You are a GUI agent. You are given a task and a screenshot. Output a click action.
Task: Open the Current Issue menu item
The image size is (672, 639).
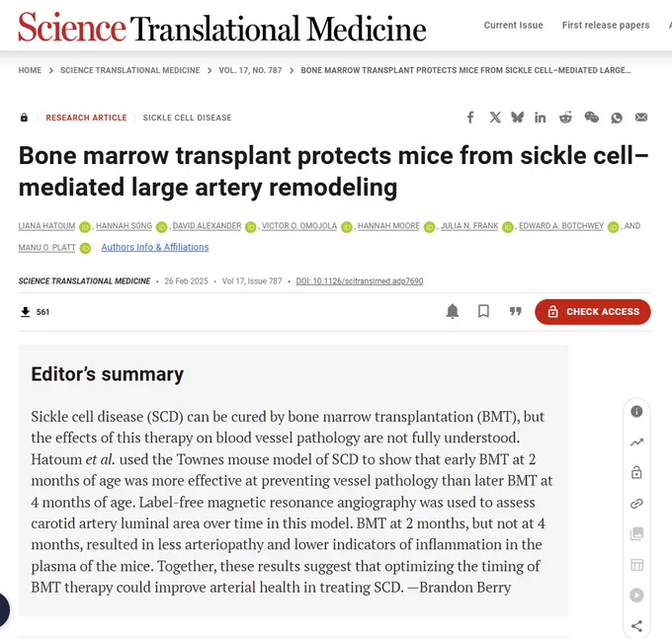514,26
